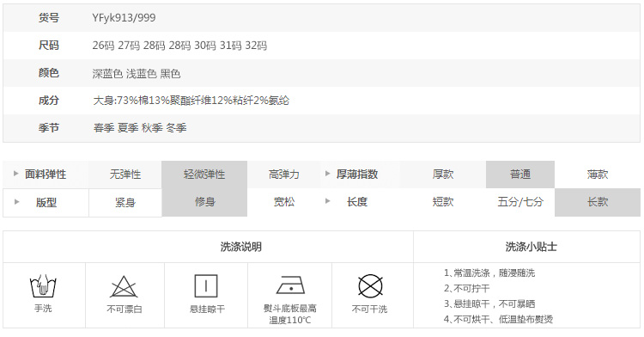
Task: Select the highlighted 长款 length option
Action: click(597, 202)
